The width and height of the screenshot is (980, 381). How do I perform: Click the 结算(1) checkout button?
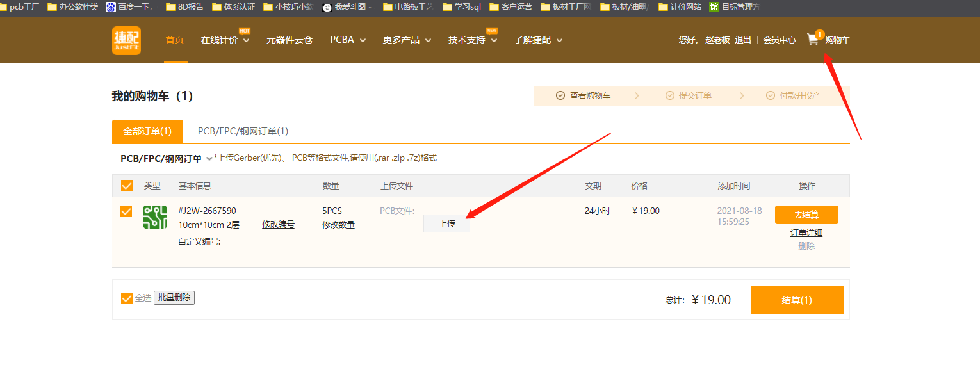[x=797, y=300]
